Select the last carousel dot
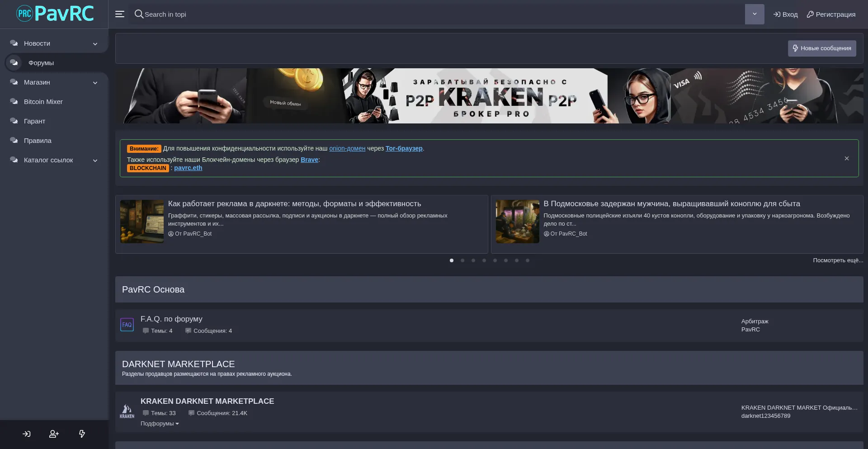 528,260
